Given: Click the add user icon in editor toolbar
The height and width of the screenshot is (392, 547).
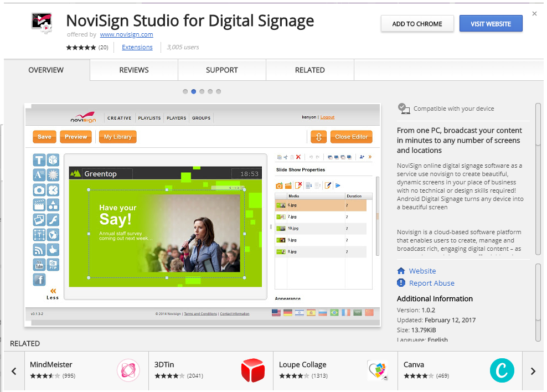Looking at the screenshot, I should [362, 157].
